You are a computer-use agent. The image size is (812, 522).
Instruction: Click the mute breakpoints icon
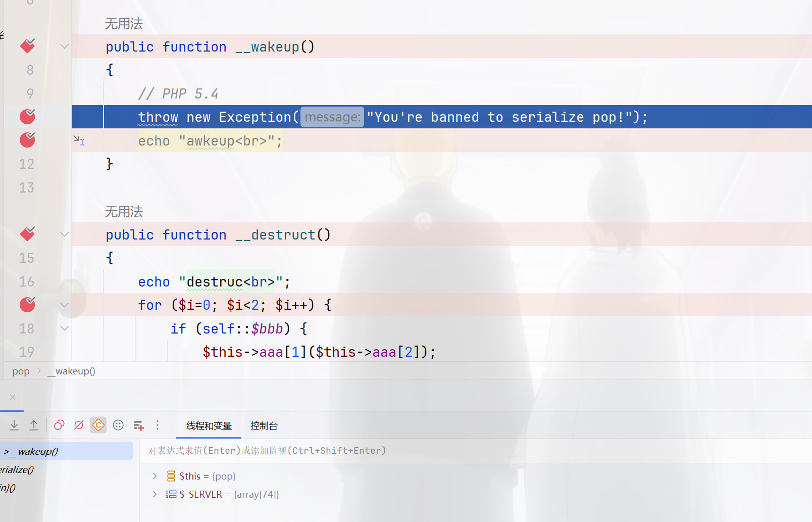[79, 425]
